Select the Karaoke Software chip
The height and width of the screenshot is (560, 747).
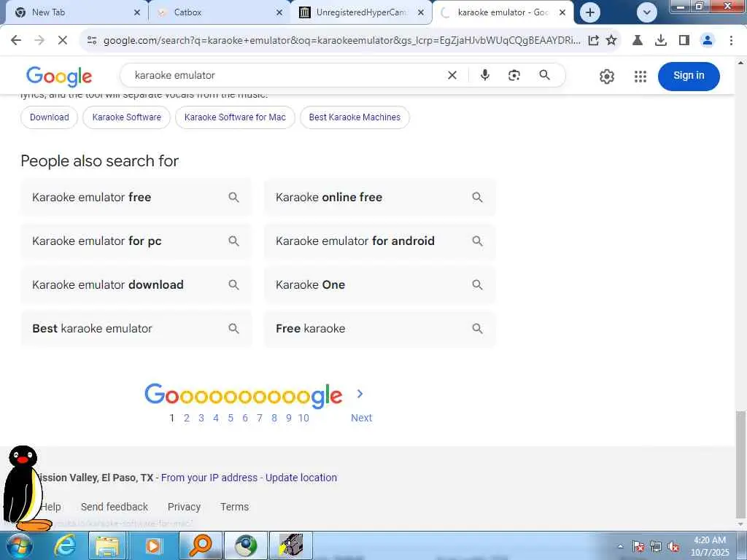pyautogui.click(x=126, y=117)
